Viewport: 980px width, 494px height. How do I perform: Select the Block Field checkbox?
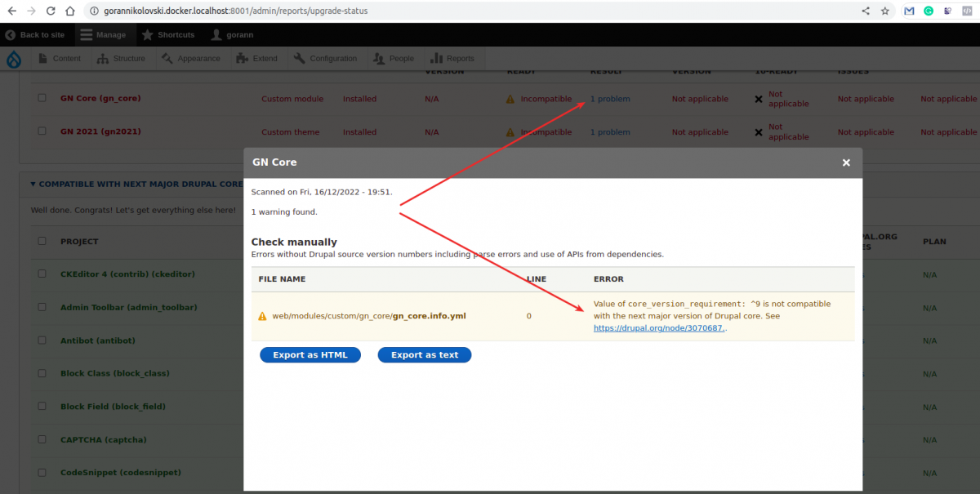(x=42, y=406)
